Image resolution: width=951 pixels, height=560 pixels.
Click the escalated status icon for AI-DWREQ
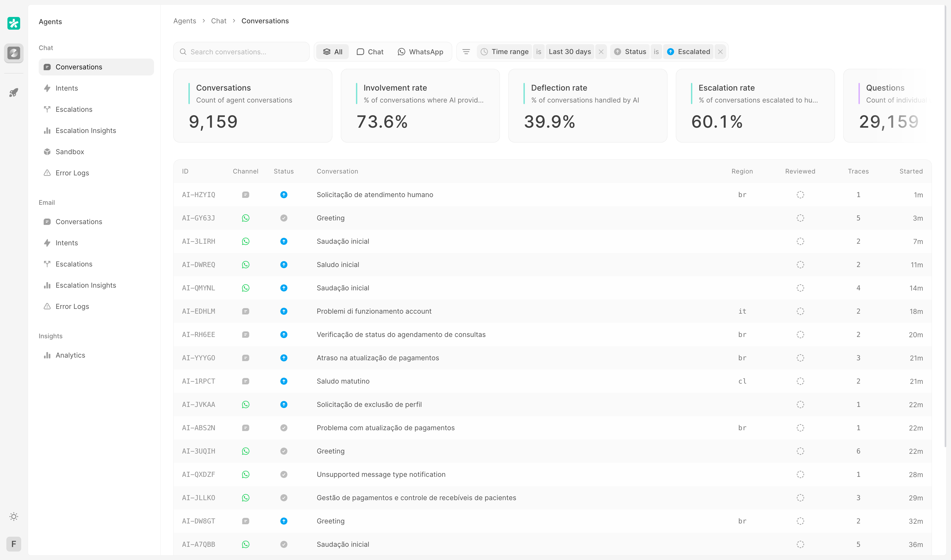point(284,265)
